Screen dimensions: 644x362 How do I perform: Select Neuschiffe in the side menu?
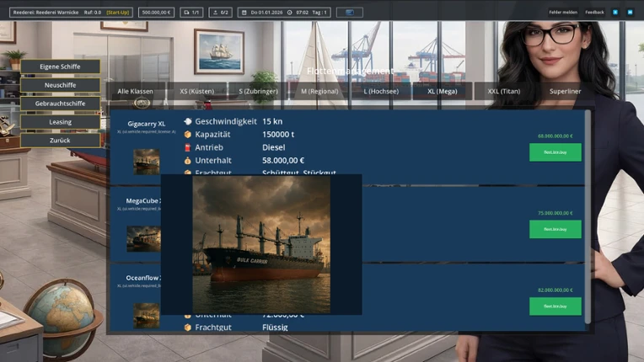(60, 85)
